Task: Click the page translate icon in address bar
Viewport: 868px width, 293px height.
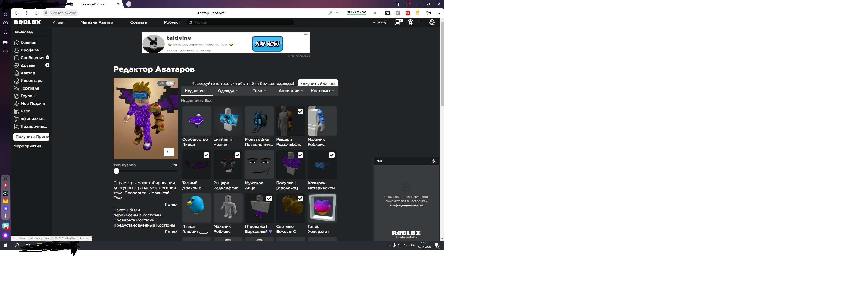Action: click(x=330, y=13)
